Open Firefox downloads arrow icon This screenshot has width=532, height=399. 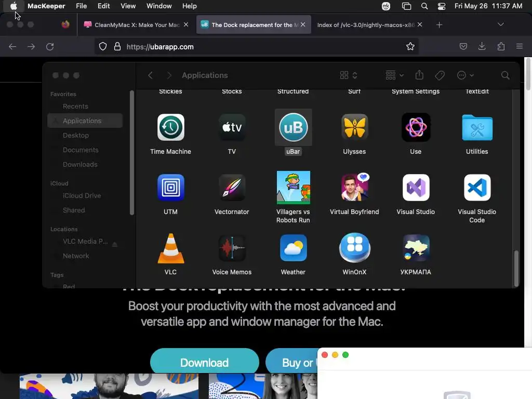[482, 46]
